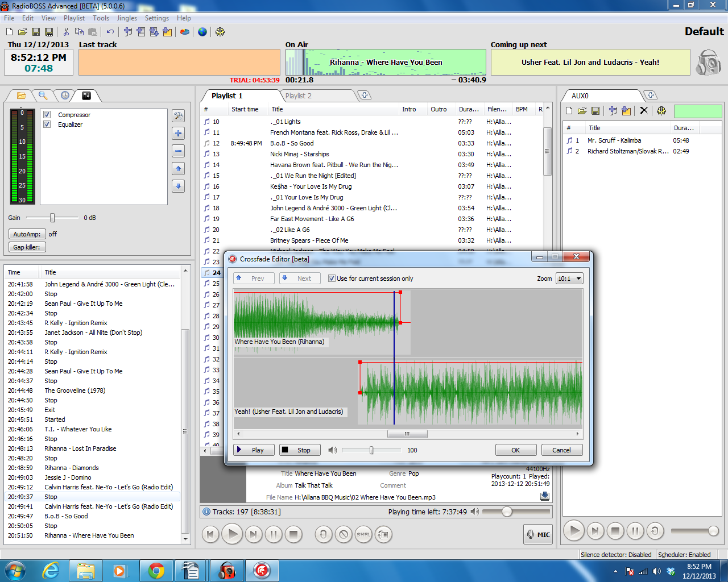The image size is (728, 582).
Task: Click the AUX0 volume slider
Action: (695, 531)
